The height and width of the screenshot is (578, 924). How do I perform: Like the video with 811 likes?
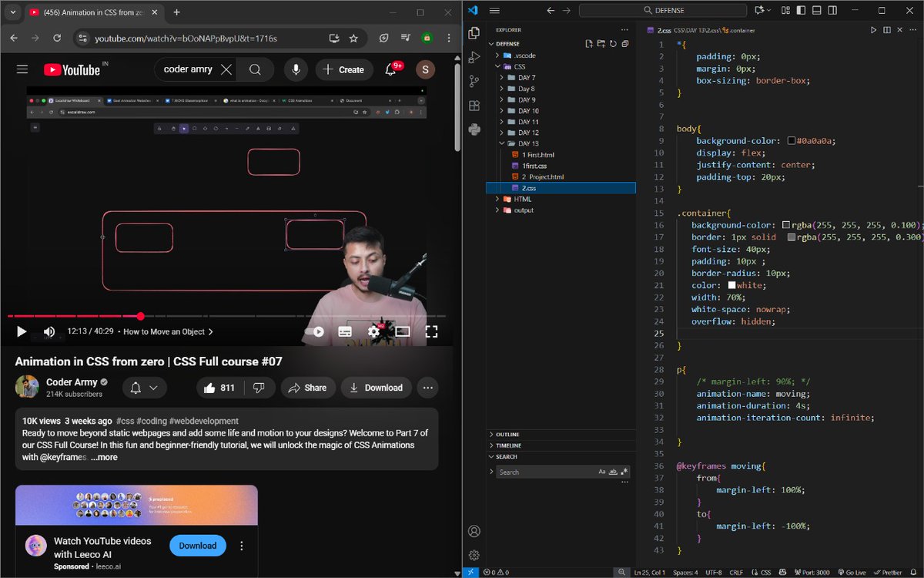tap(220, 388)
